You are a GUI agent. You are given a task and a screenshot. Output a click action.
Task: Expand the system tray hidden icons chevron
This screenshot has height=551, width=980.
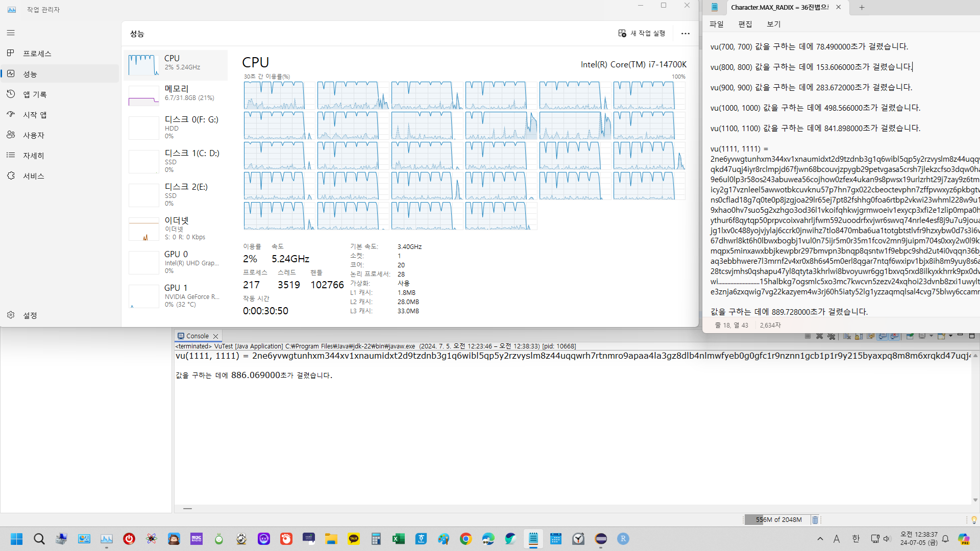point(820,539)
